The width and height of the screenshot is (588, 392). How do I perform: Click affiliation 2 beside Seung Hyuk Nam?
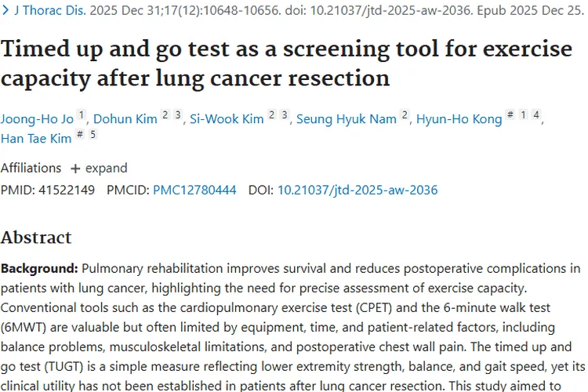point(405,117)
